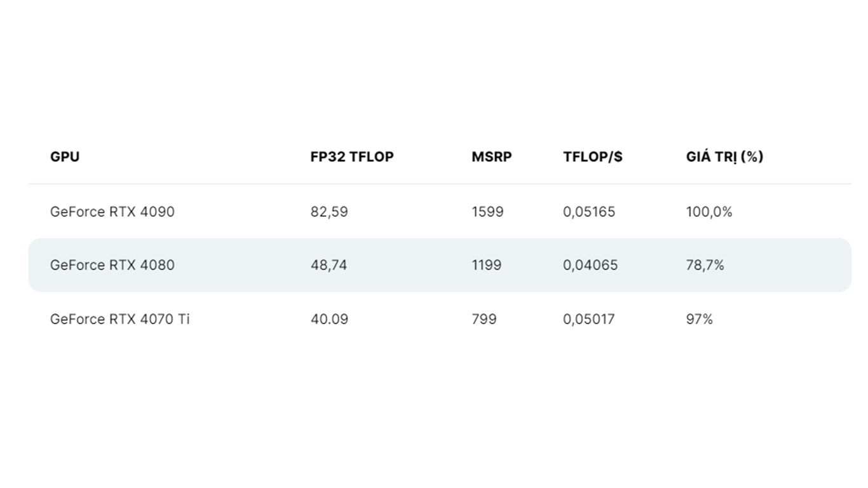Click the 40.09 TFLOP value
The height and width of the screenshot is (488, 868).
click(329, 319)
